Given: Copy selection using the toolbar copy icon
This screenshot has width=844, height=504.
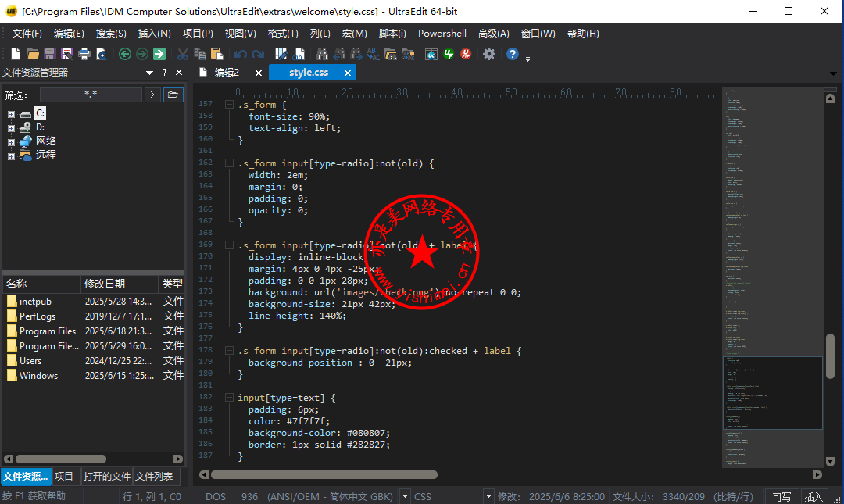Looking at the screenshot, I should [x=200, y=54].
